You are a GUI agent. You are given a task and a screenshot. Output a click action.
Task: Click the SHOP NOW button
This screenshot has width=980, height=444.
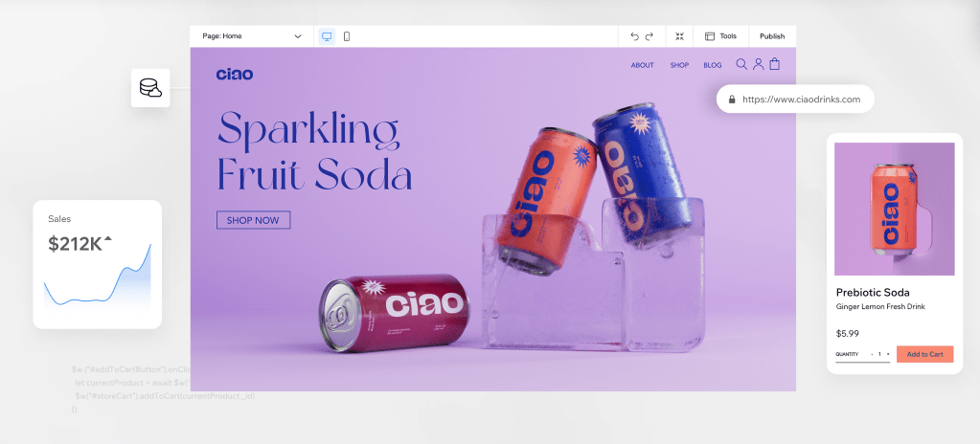[x=253, y=220]
